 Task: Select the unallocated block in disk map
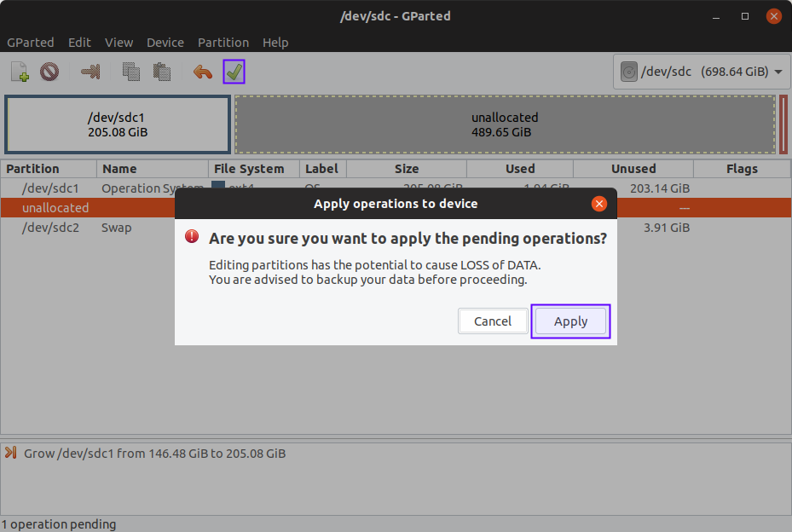tap(505, 124)
